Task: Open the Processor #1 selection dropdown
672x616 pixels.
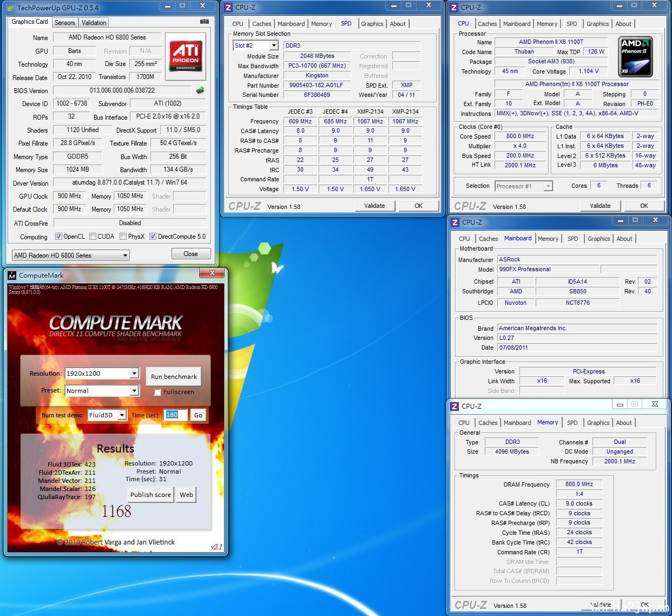Action: [x=524, y=186]
